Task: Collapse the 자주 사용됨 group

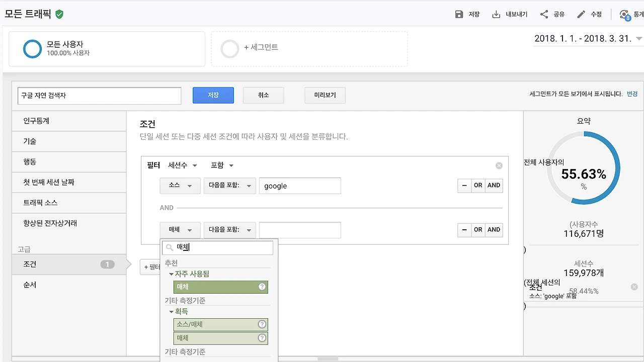Action: click(x=171, y=274)
